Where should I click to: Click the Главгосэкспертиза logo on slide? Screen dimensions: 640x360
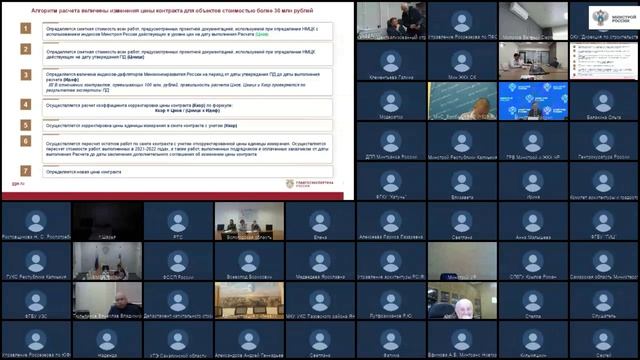(309, 184)
